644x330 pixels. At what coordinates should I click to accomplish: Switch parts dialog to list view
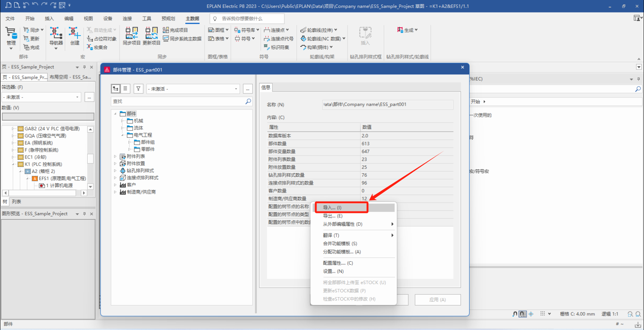click(x=125, y=89)
